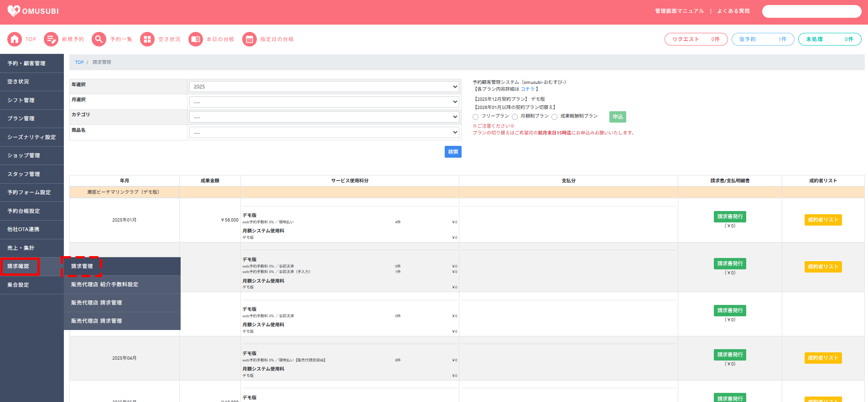The image size is (868, 402).
Task: Click the 予約一覧 magnifier icon
Action: point(99,39)
